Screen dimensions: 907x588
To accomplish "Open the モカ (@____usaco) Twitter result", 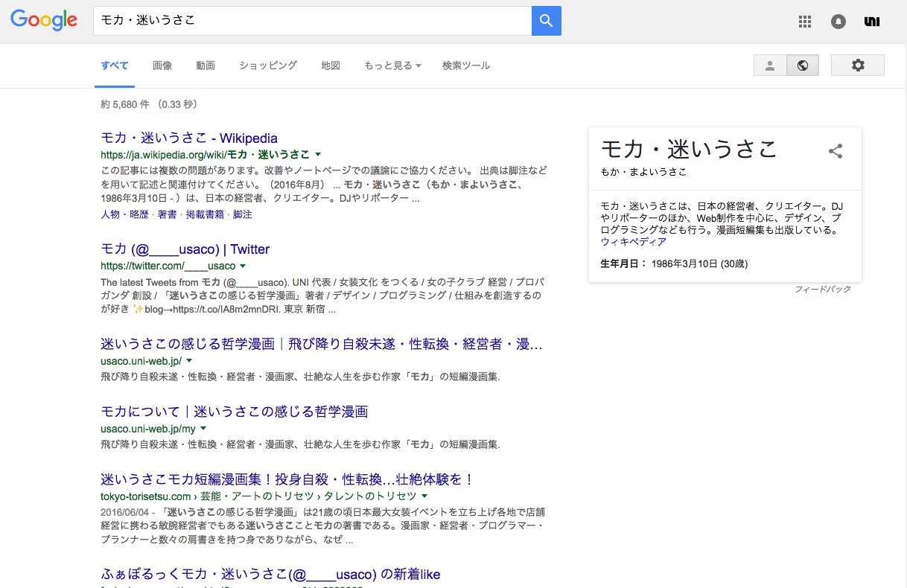I will (185, 249).
